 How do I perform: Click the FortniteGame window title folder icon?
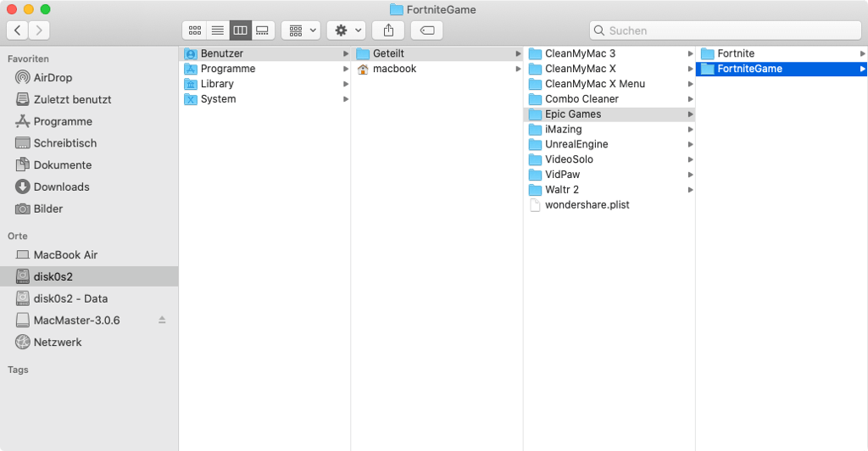tap(397, 9)
